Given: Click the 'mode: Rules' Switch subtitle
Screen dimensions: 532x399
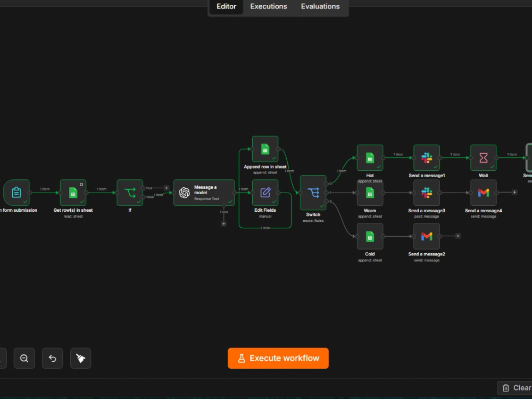Looking at the screenshot, I should pos(313,221).
